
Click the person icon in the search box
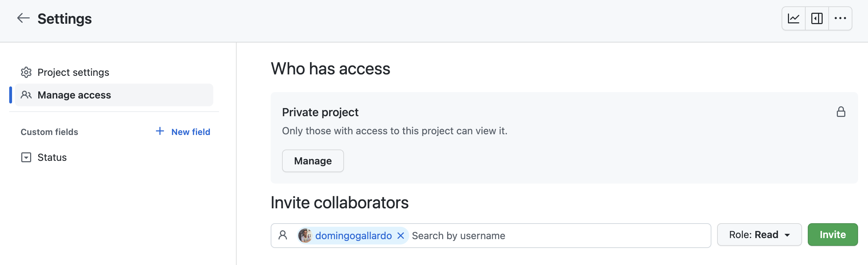click(283, 235)
